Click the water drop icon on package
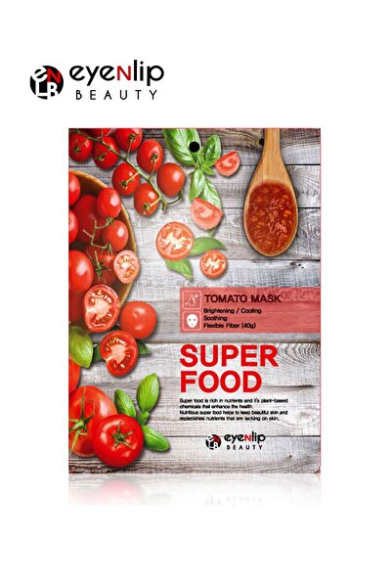This screenshot has width=392, height=588. coord(193,299)
